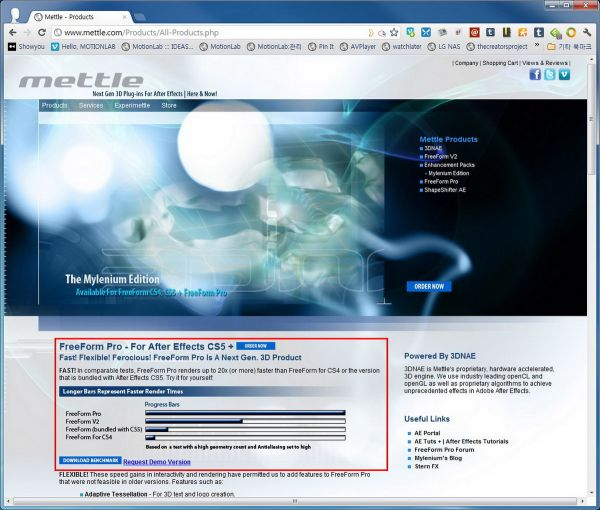Open the other bookmarks folder
Viewport: 600px width, 510px height.
(x=569, y=47)
